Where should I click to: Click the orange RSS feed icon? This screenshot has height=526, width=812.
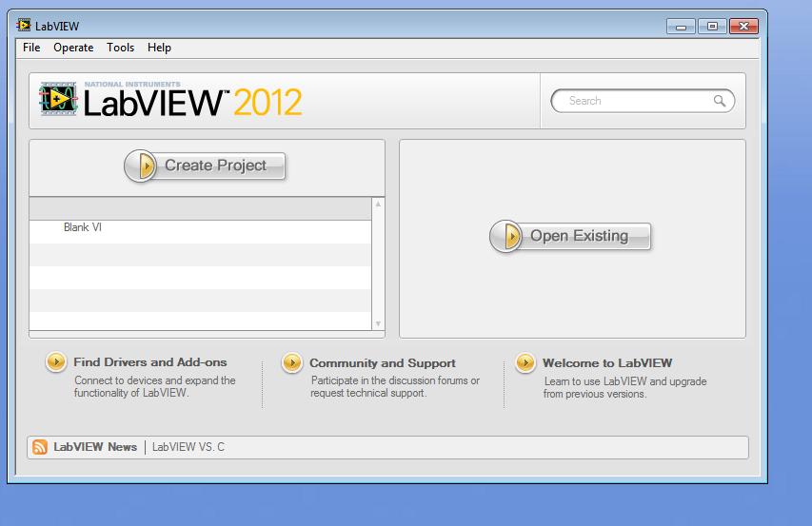coord(40,447)
